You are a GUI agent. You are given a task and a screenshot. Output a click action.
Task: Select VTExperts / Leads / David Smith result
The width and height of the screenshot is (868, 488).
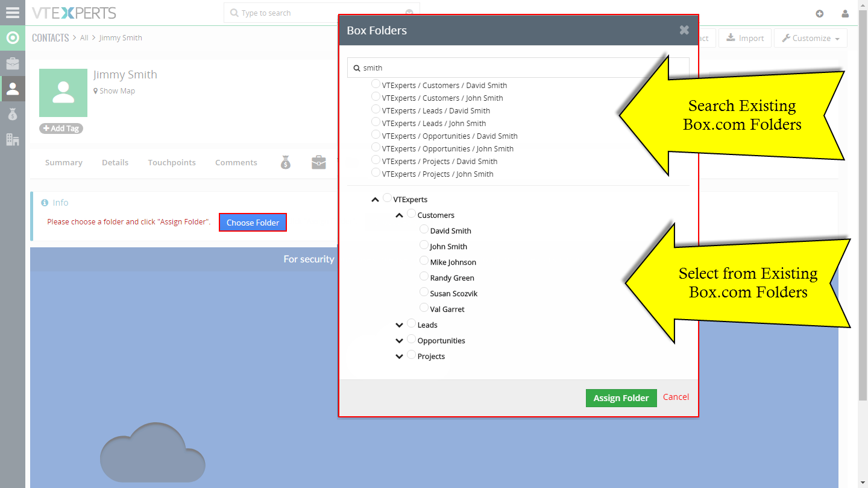click(376, 109)
